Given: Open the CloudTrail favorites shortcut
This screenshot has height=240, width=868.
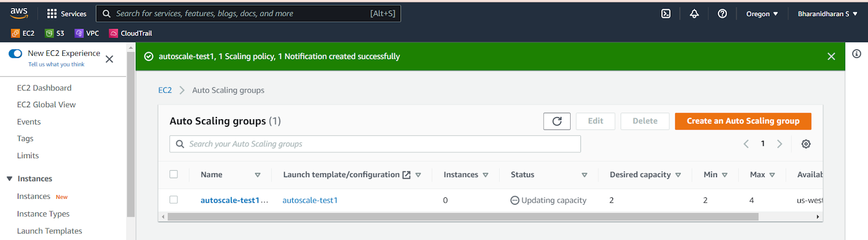Looking at the screenshot, I should tap(131, 33).
